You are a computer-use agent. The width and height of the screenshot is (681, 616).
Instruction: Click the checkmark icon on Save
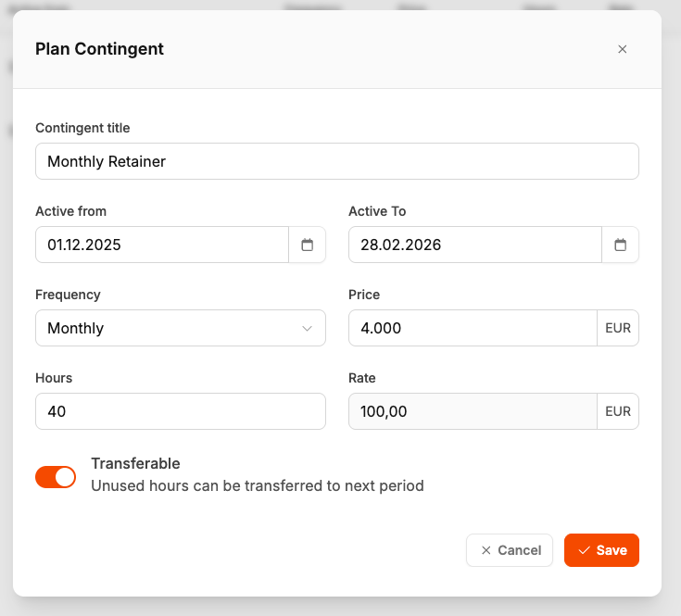(584, 550)
